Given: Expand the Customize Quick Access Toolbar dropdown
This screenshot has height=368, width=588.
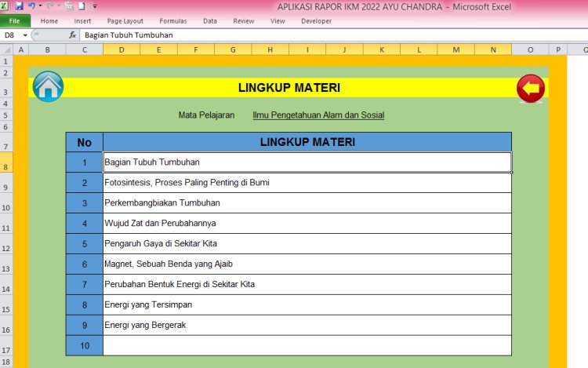Looking at the screenshot, I should click(x=93, y=6).
